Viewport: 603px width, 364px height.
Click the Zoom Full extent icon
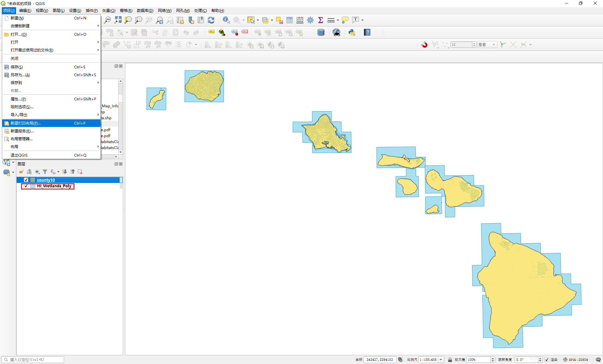coord(118,20)
